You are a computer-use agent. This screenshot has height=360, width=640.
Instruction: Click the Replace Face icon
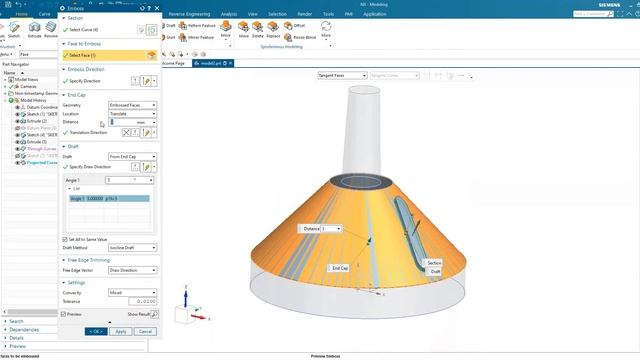(273, 27)
